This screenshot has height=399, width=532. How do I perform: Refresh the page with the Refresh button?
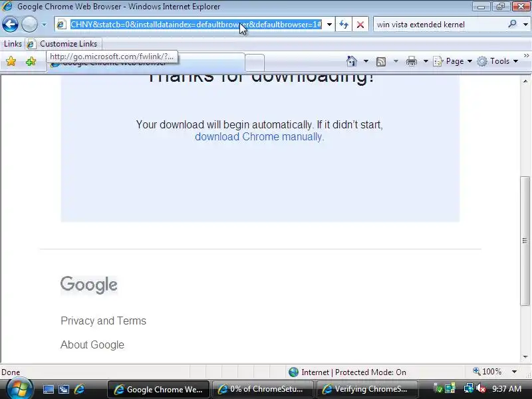[x=344, y=25]
